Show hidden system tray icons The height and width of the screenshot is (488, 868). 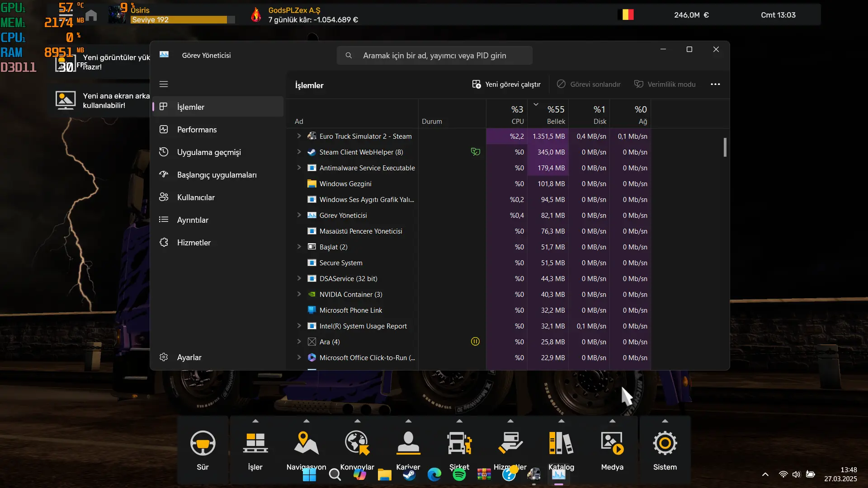(765, 474)
